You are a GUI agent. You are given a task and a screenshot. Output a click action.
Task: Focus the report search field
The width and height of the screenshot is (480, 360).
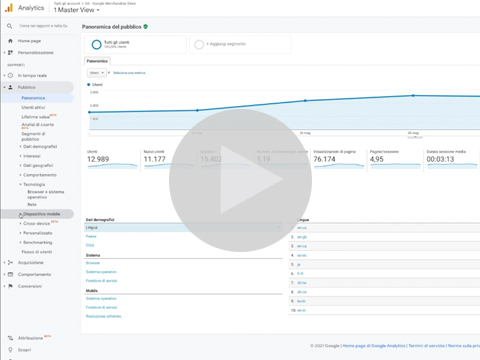click(x=43, y=26)
